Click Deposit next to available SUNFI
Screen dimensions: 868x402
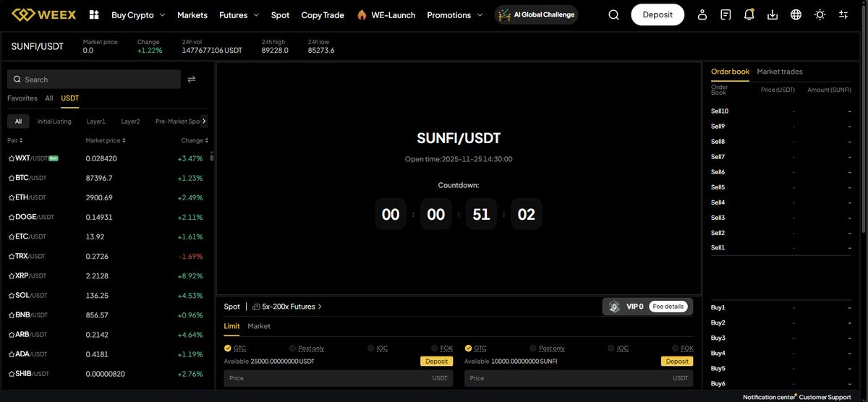coord(677,361)
